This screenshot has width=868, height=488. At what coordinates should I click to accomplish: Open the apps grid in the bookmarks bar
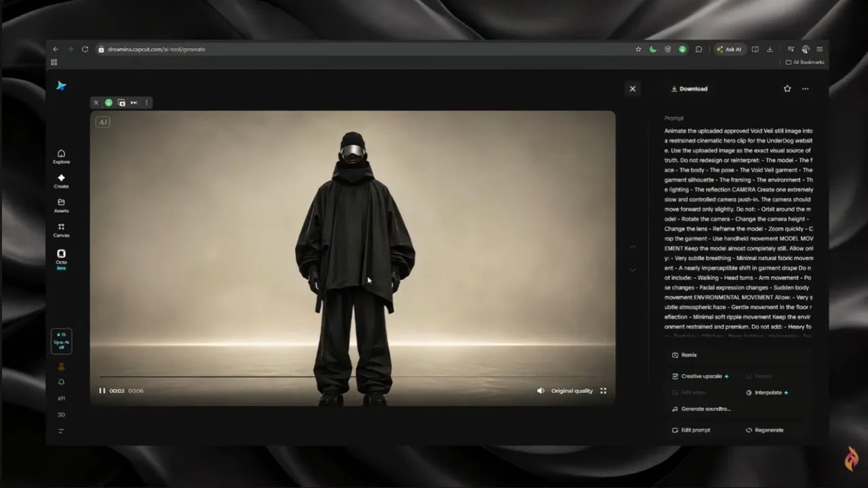click(54, 62)
